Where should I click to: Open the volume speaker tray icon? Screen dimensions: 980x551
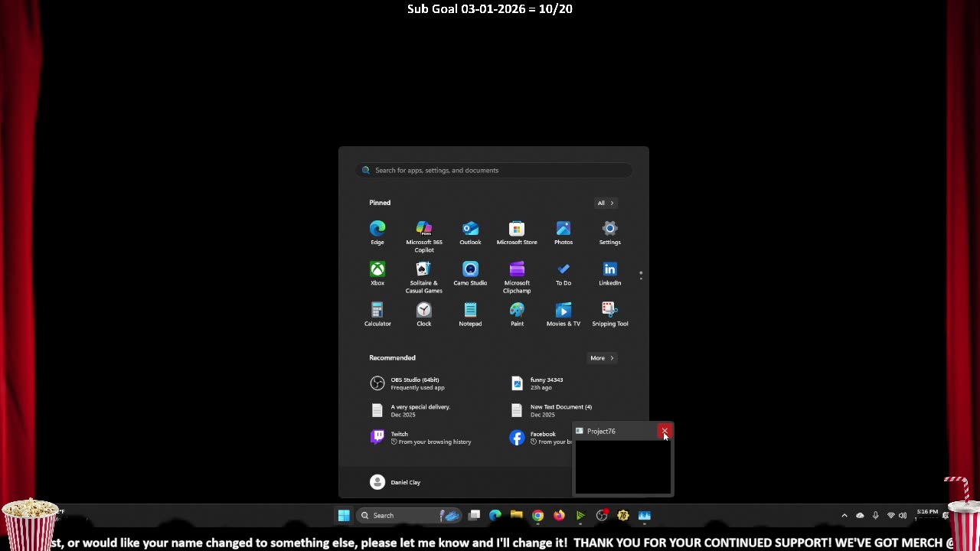point(903,515)
